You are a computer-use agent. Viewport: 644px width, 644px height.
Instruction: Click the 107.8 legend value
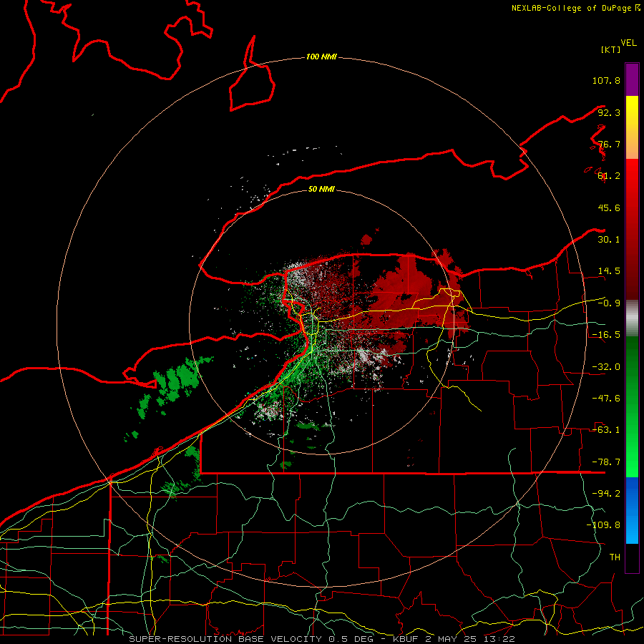606,80
